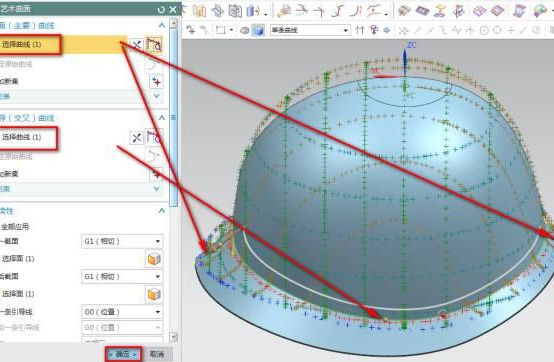The height and width of the screenshot is (362, 554).
Task: Click the extruded-plate surface icon in top toolbar
Action: [217, 11]
